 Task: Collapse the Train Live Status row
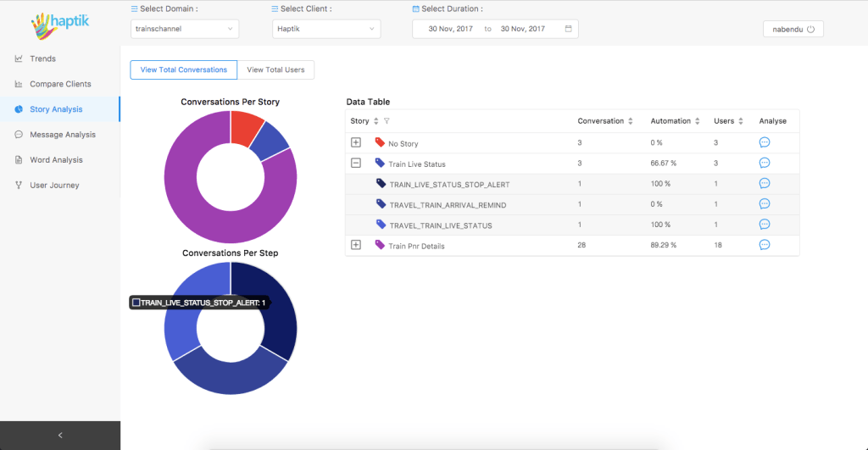click(x=356, y=164)
